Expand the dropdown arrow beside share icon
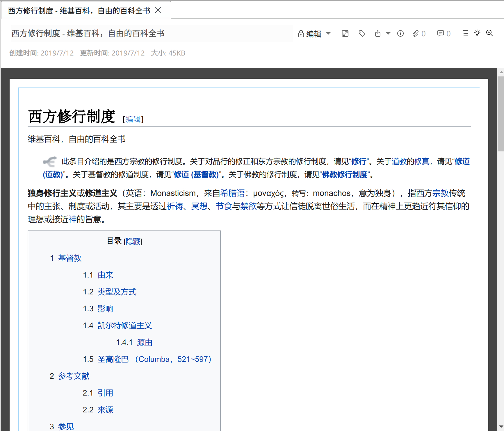The image size is (504, 431). [388, 33]
